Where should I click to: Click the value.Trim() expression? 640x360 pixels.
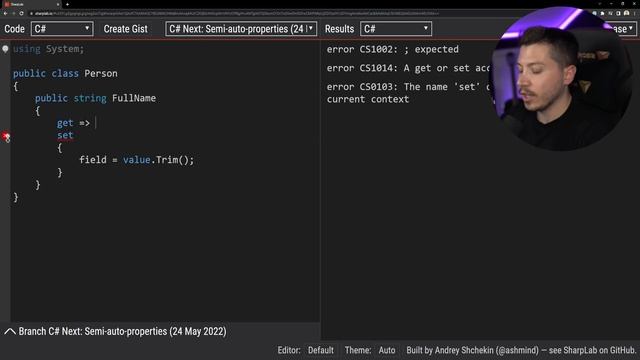click(158, 160)
